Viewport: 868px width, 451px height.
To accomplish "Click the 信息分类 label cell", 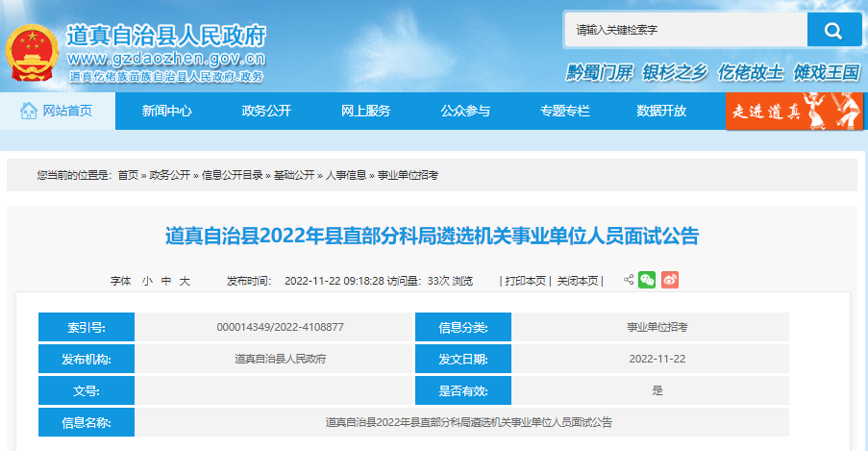I will click(x=463, y=327).
